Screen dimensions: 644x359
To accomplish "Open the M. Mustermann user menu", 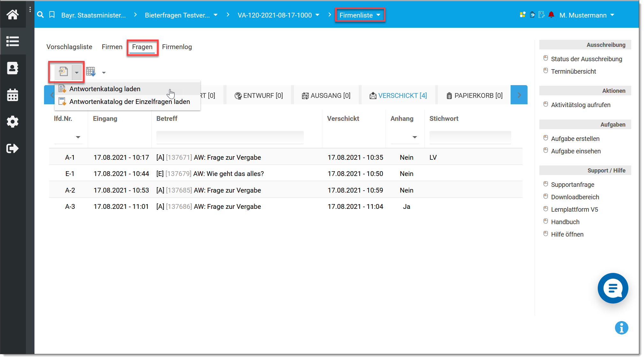I will coord(587,15).
